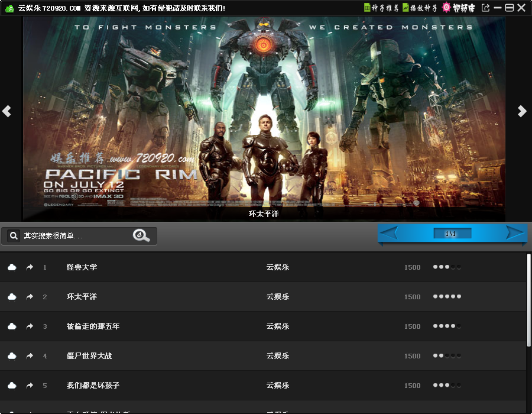Click the list's vertical scrollbar thumb

pos(528,300)
